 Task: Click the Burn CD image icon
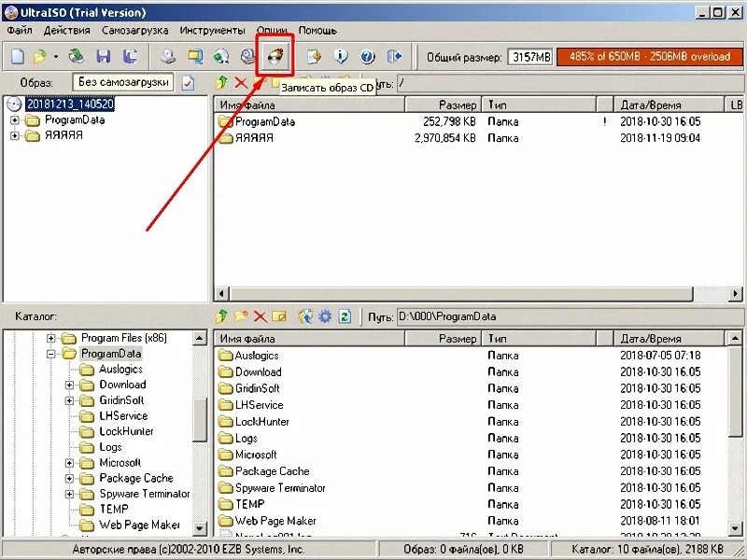275,56
